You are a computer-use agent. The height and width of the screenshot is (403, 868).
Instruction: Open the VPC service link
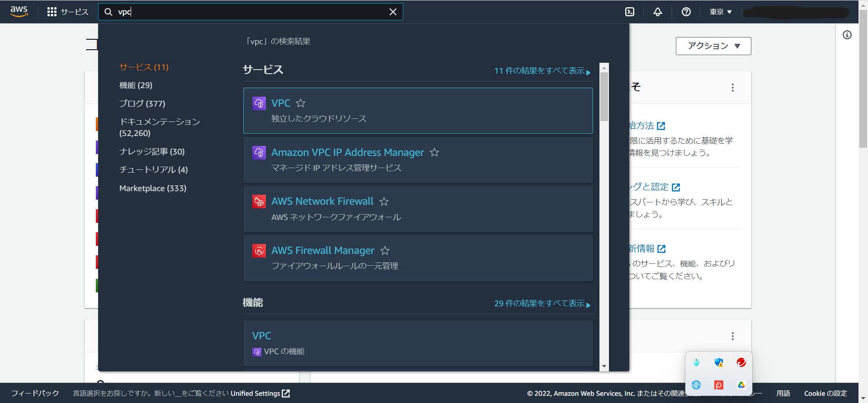click(x=281, y=103)
